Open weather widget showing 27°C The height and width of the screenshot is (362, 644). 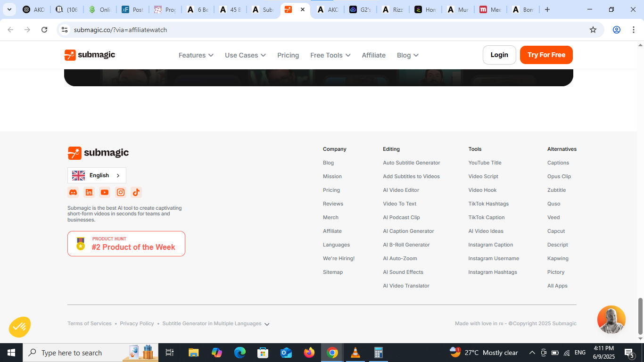[484, 353]
